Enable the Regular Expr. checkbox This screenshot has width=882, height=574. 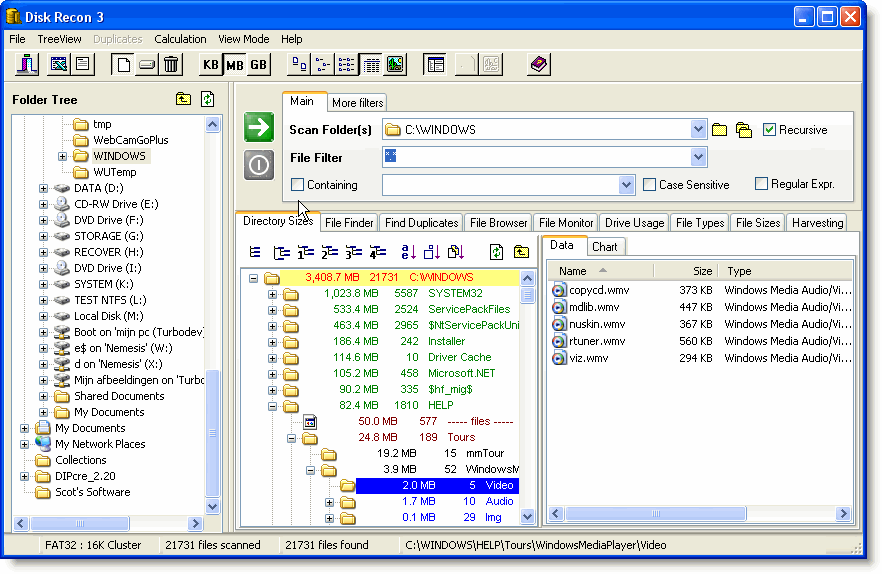761,183
